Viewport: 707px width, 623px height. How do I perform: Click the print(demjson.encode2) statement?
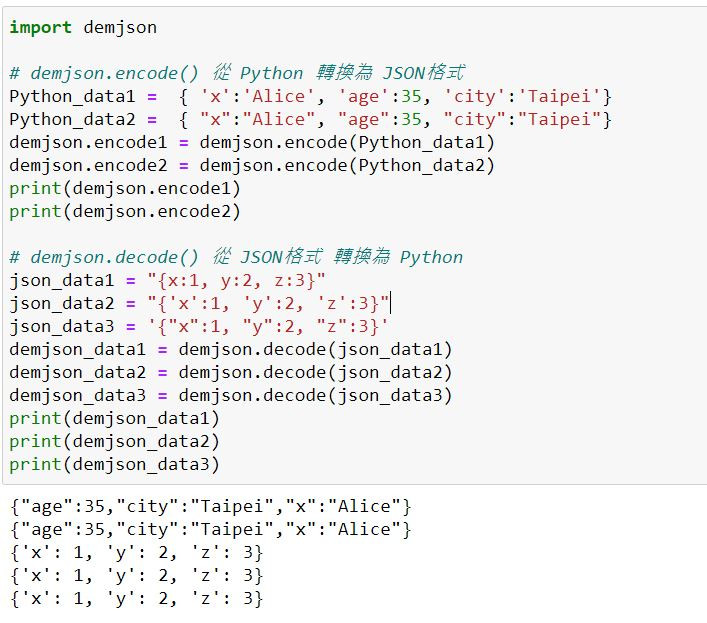coord(125,211)
